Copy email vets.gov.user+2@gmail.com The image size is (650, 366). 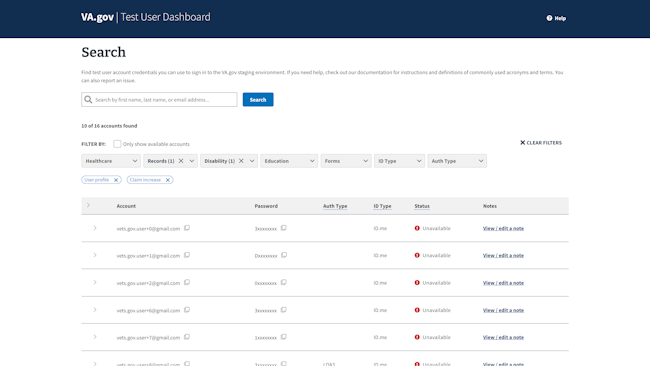click(187, 282)
